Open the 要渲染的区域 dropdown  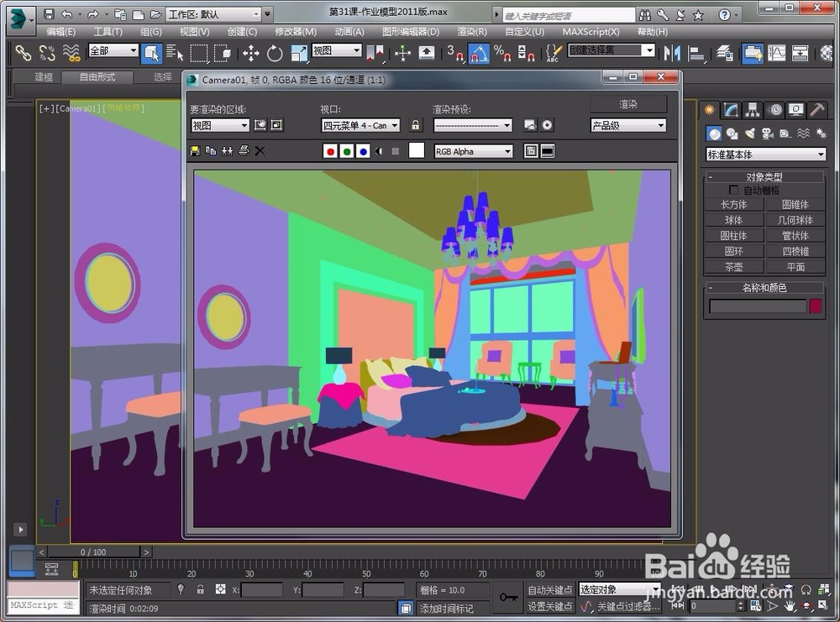click(x=220, y=125)
